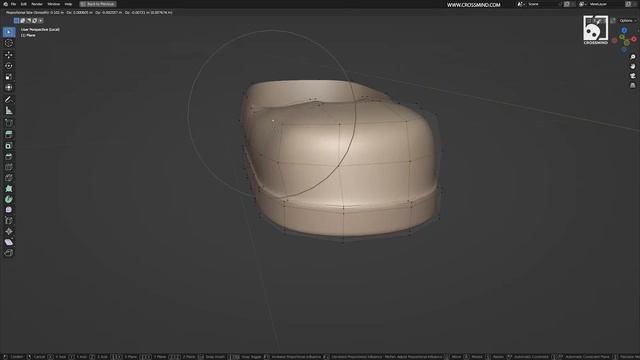The height and width of the screenshot is (360, 640).
Task: Select the 3D Cursor tool
Action: pos(9,43)
